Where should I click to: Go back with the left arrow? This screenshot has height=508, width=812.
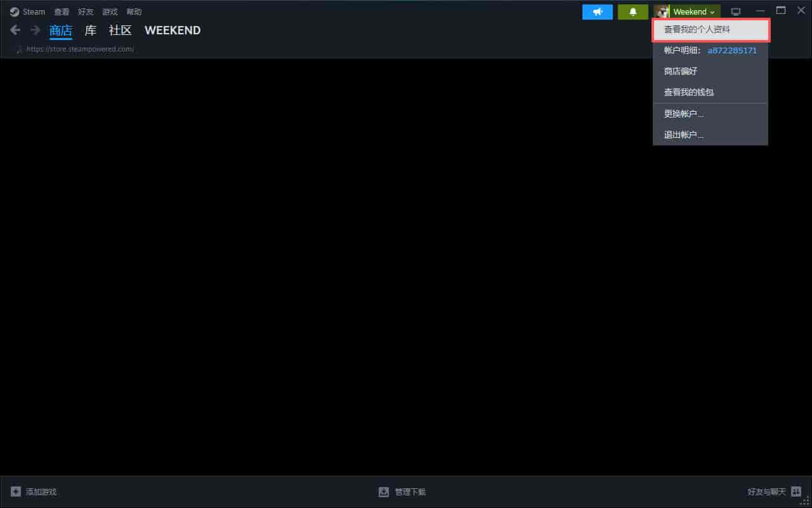16,30
